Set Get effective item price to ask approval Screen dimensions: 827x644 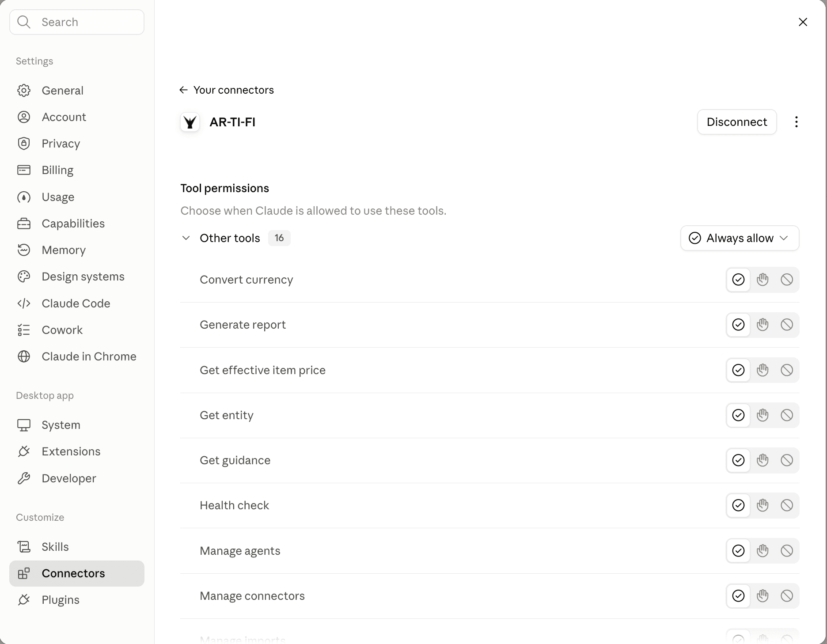click(x=763, y=370)
